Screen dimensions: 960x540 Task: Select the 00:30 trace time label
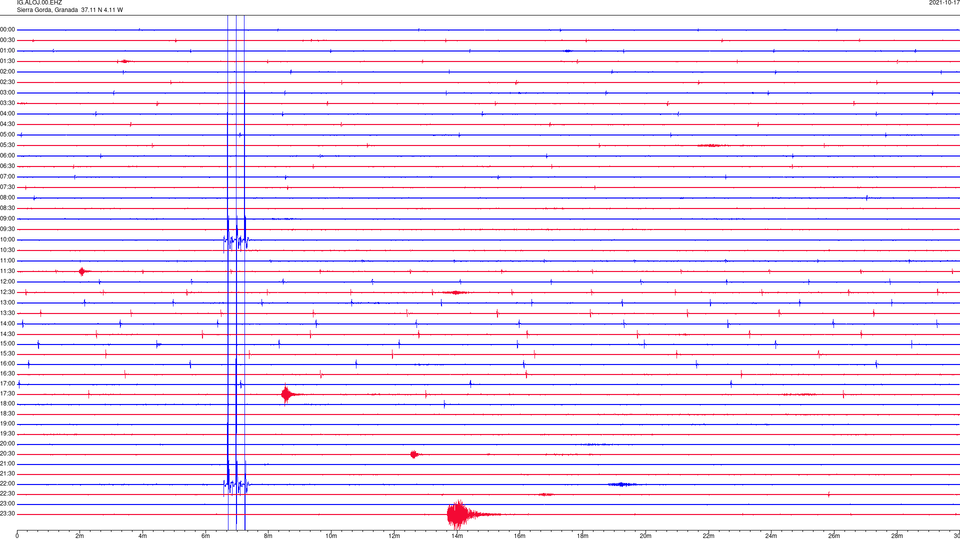[8, 40]
